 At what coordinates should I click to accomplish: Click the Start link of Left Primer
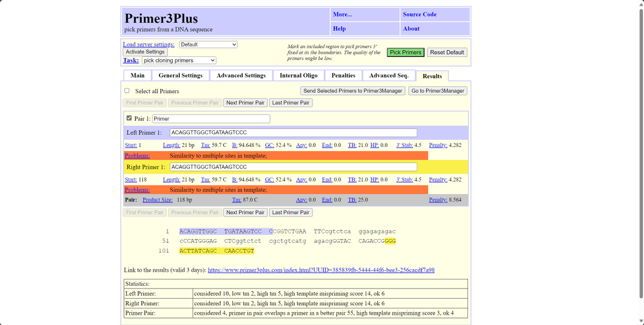pyautogui.click(x=130, y=145)
